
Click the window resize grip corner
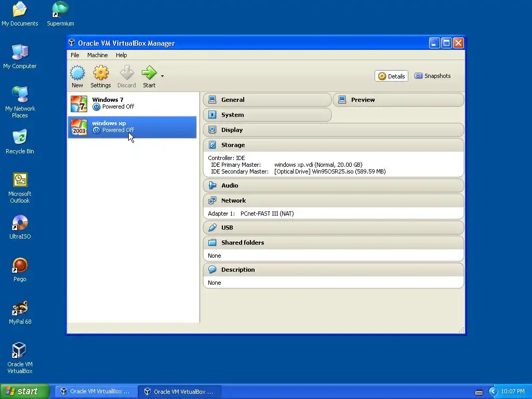pos(461,330)
